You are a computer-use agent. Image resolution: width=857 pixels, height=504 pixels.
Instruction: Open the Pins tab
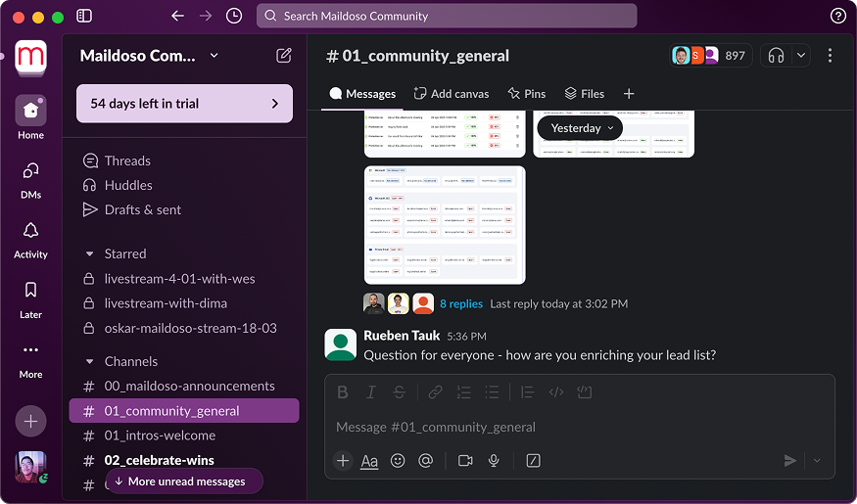(x=527, y=94)
